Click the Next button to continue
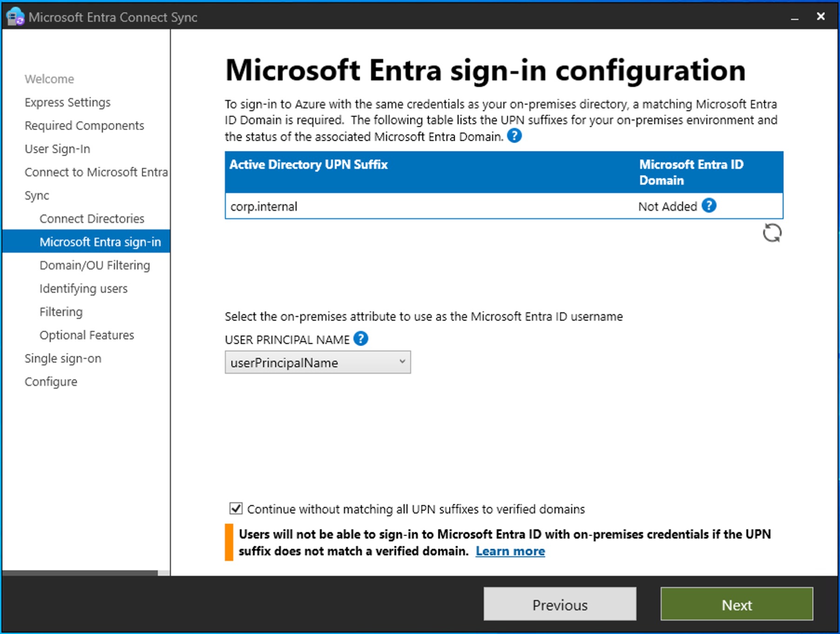Screen dimensions: 840x634 pos(736,604)
